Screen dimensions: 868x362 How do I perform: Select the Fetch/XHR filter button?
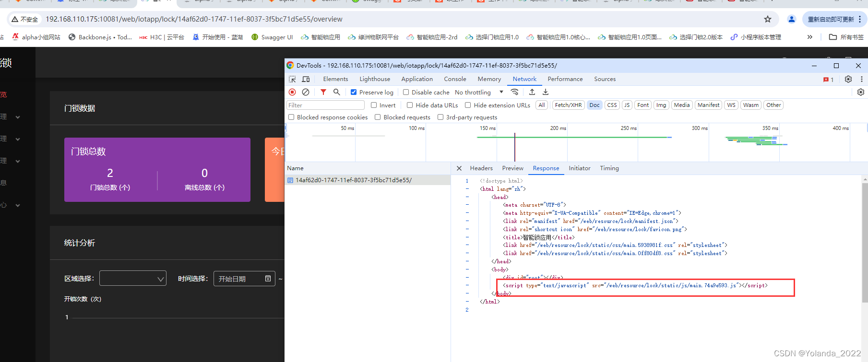coord(568,105)
